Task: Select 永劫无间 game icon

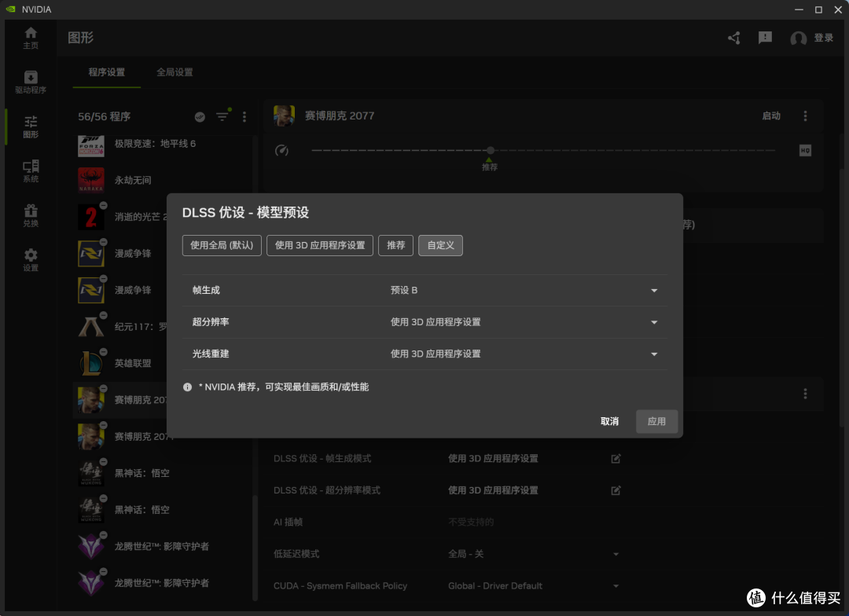Action: point(91,180)
